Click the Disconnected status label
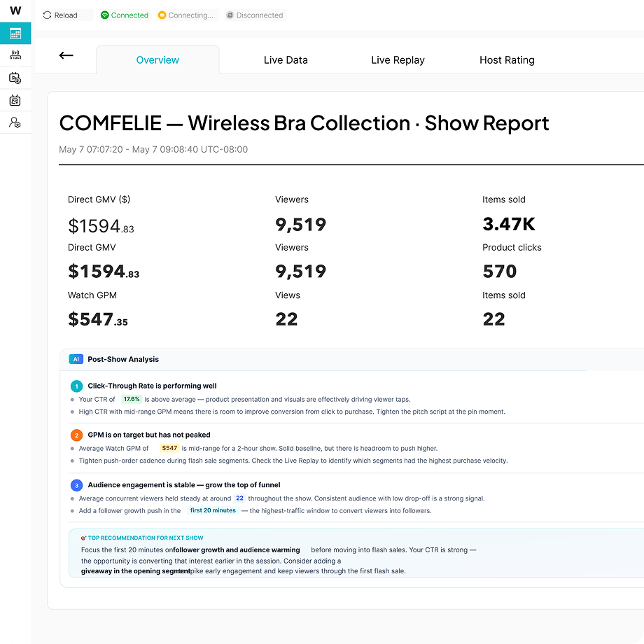 coord(260,15)
